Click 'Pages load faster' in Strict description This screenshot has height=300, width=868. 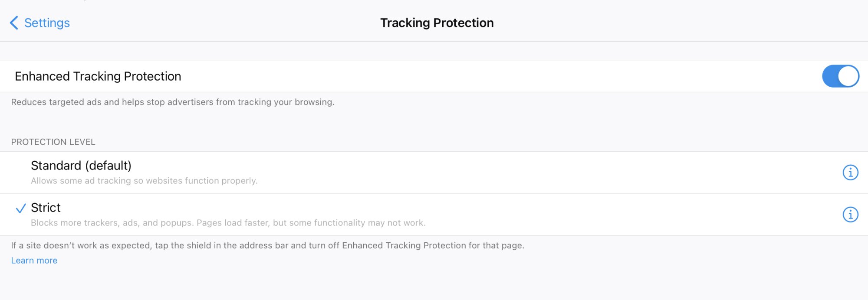(233, 223)
